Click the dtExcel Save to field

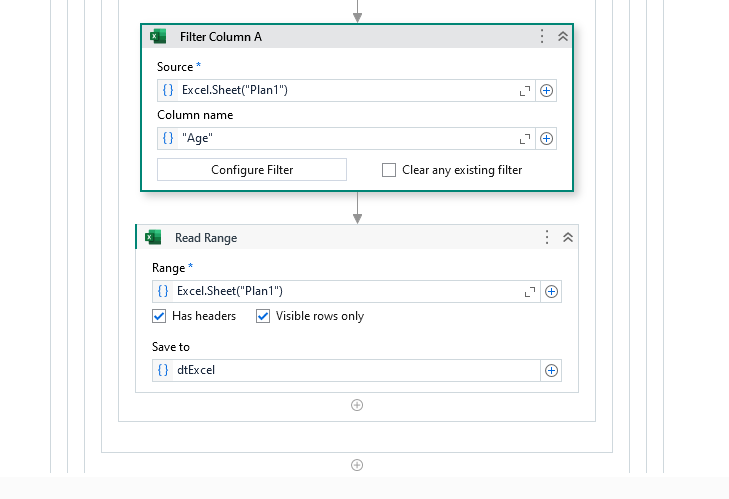(346, 370)
